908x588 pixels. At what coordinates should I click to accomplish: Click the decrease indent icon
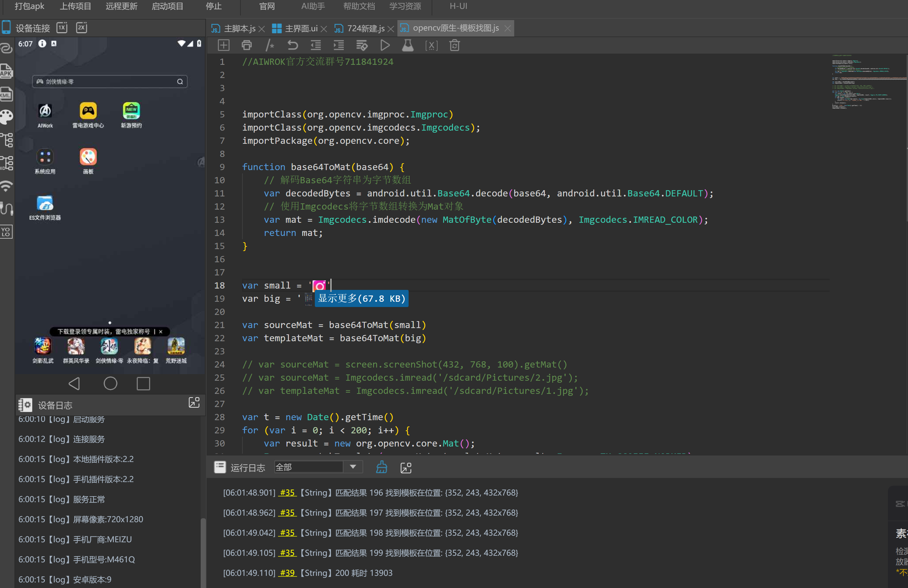click(316, 45)
